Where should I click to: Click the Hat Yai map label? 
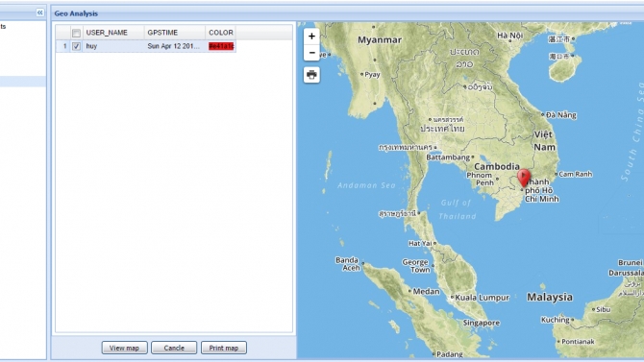pyautogui.click(x=420, y=243)
